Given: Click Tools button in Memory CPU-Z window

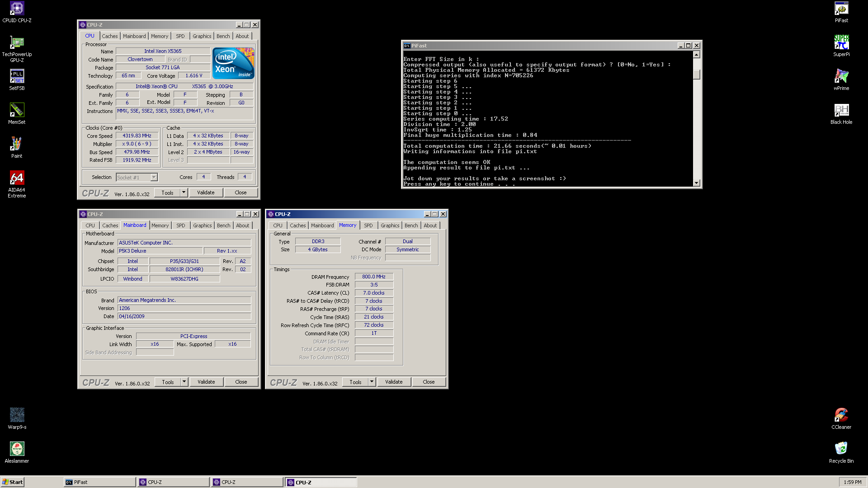Looking at the screenshot, I should [x=355, y=382].
